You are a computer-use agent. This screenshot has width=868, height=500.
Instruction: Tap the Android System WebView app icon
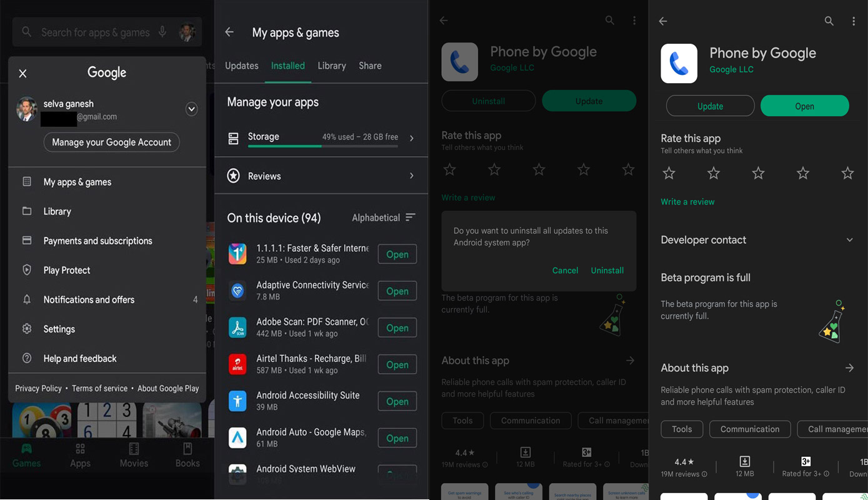(237, 474)
